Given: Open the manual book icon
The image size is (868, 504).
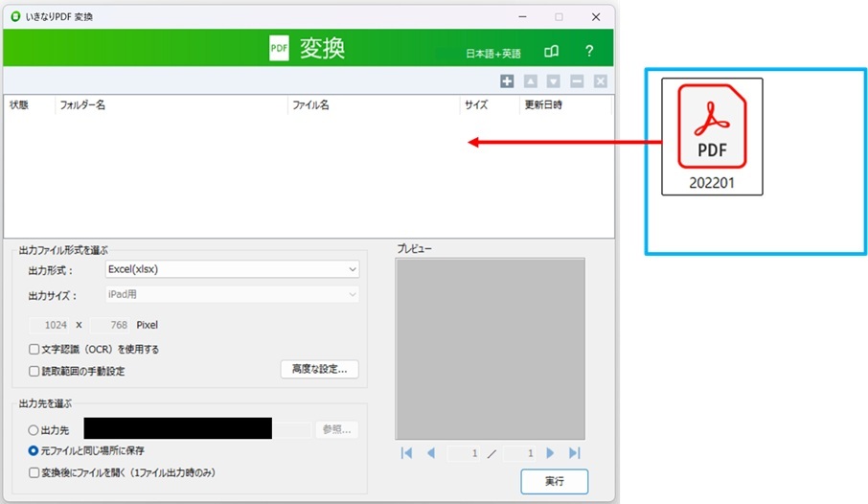Looking at the screenshot, I should [x=551, y=52].
